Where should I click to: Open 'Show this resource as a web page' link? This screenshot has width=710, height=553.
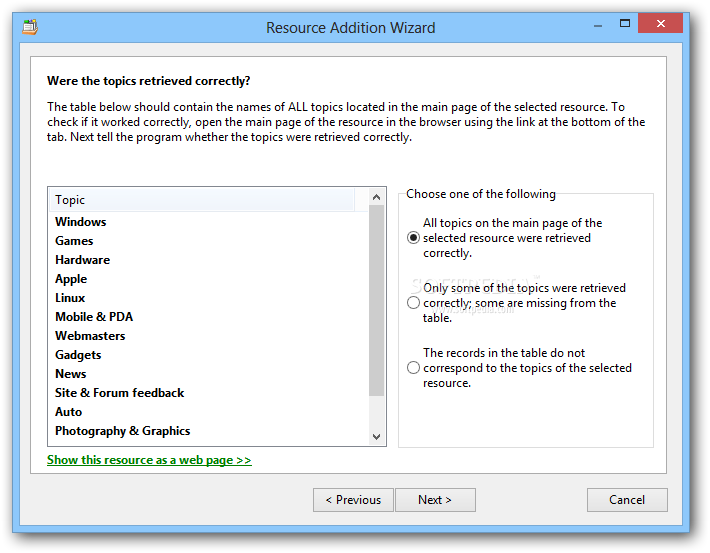[x=149, y=460]
